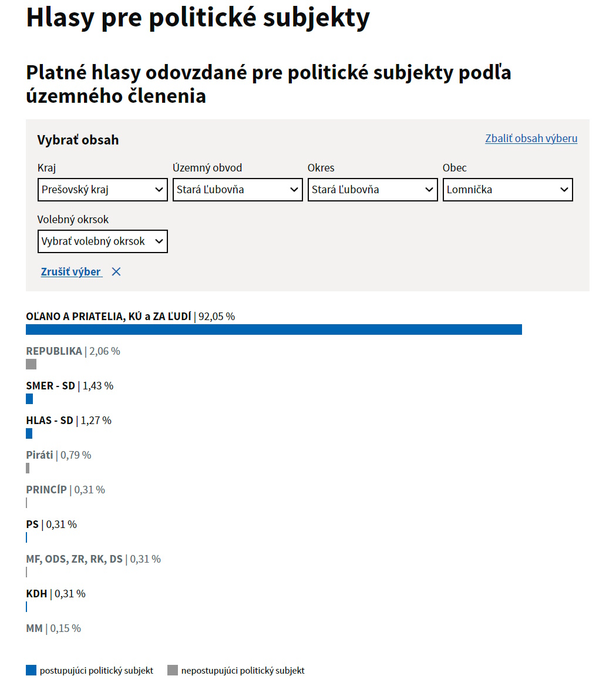The image size is (616, 686).
Task: Click the Hlasy pre politické subjekty heading
Action: tap(198, 18)
